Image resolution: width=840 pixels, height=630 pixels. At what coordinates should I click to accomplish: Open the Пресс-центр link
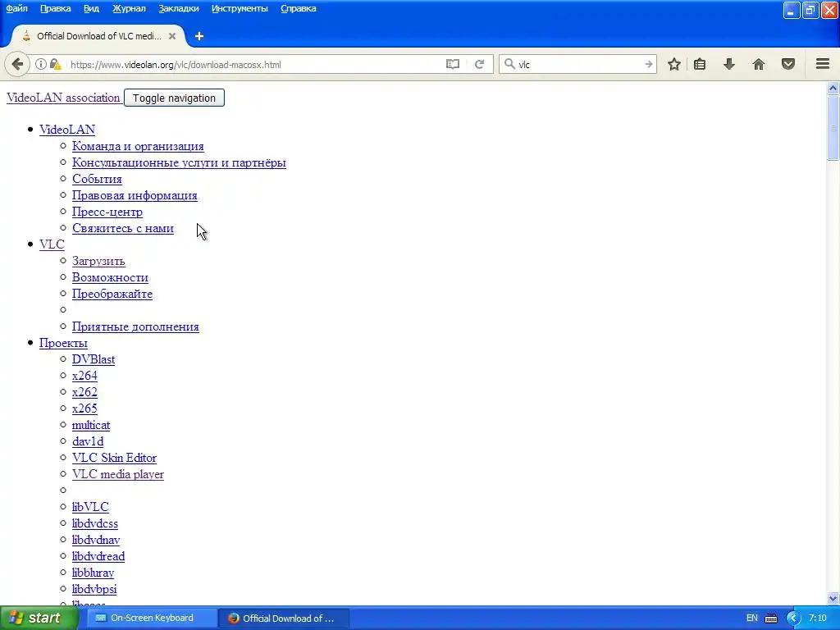click(107, 212)
